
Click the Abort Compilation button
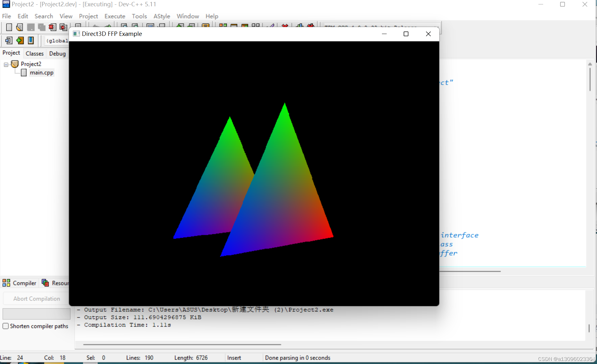pos(37,299)
